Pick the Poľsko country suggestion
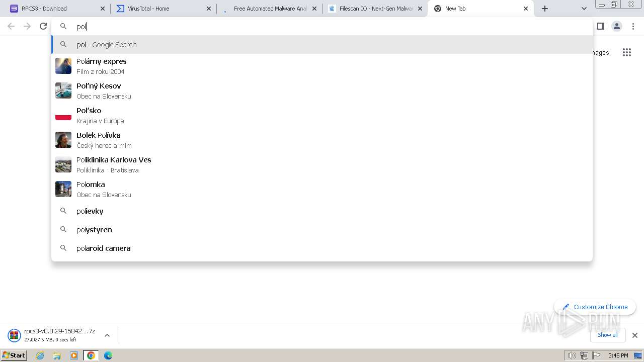The image size is (644, 362). [x=322, y=115]
